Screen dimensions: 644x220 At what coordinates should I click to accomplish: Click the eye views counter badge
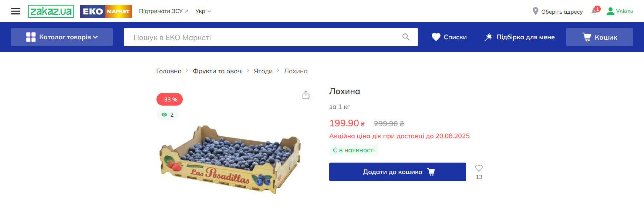[168, 115]
